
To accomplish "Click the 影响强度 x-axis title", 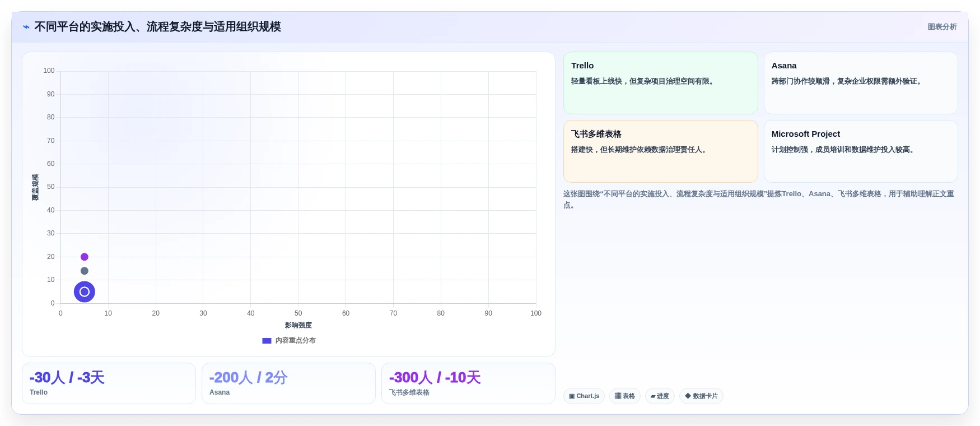I will pos(298,325).
